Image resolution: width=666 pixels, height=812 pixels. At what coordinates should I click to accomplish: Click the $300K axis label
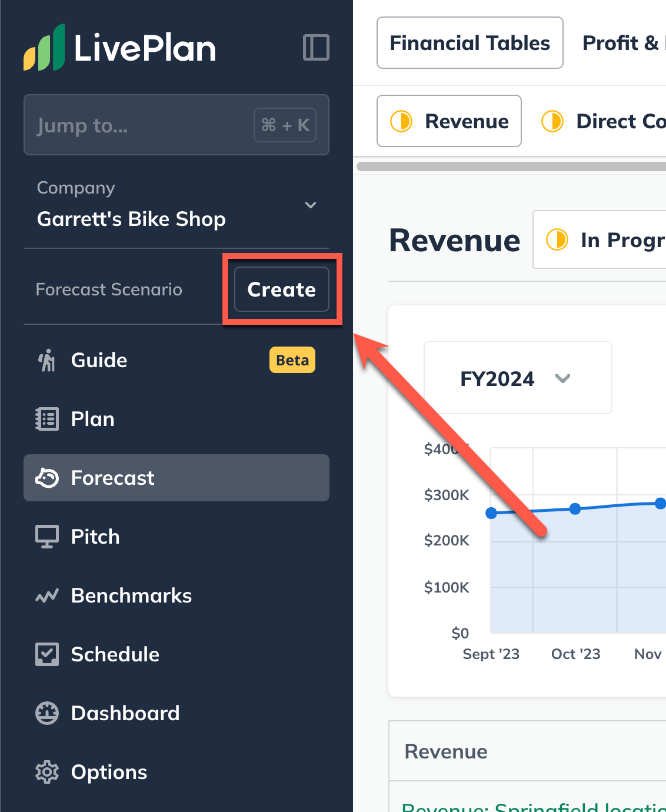tap(447, 495)
